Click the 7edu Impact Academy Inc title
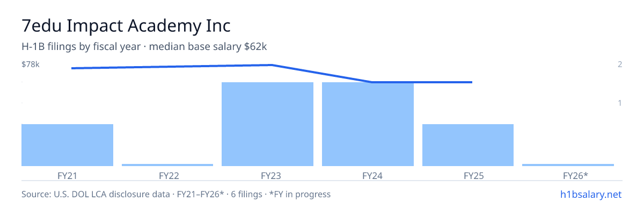The width and height of the screenshot is (644, 215). pos(127,25)
